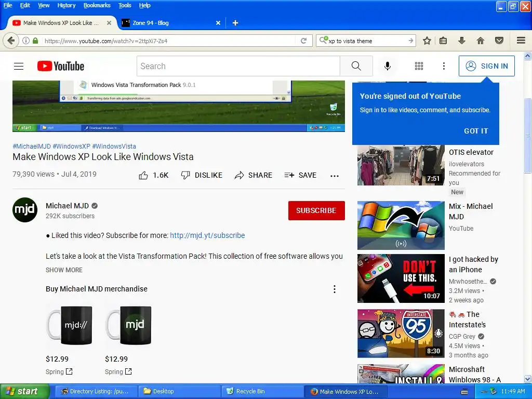532x399 pixels.
Task: Dislike the video
Action: pyautogui.click(x=202, y=176)
